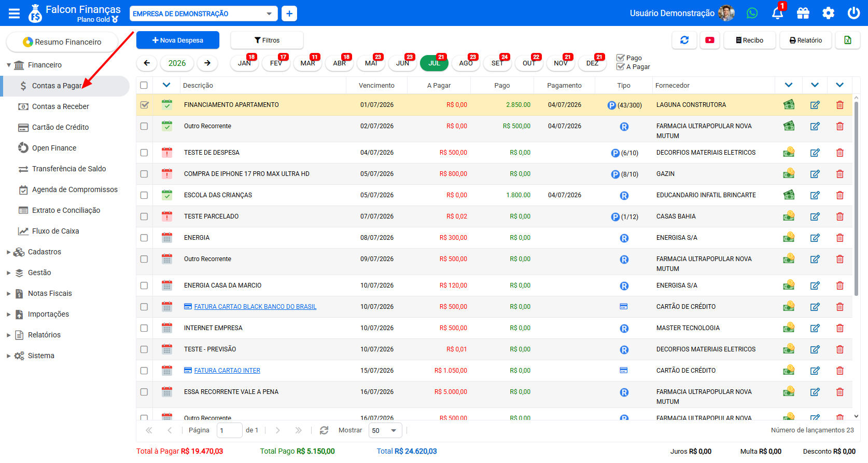
Task: Toggle the Pago filter checkbox
Action: 620,58
